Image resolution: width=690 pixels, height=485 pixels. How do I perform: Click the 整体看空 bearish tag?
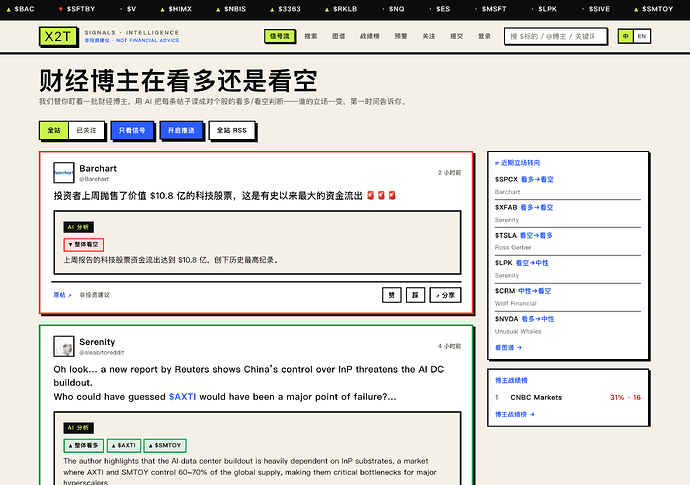click(84, 244)
